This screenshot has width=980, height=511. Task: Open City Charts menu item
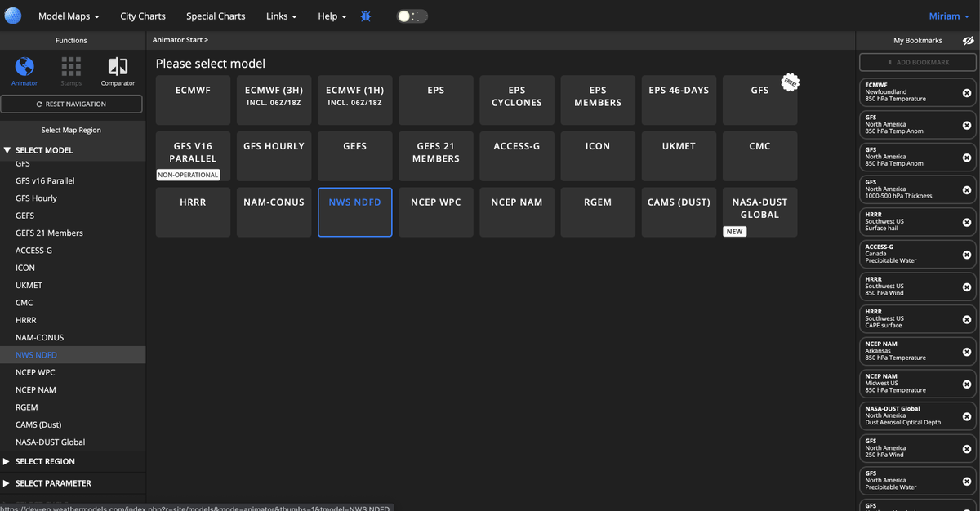(143, 16)
